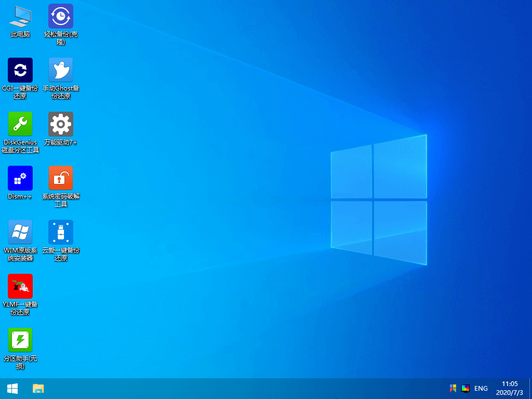Click the rainbow monitor tray icon
The height and width of the screenshot is (399, 532).
pyautogui.click(x=465, y=388)
